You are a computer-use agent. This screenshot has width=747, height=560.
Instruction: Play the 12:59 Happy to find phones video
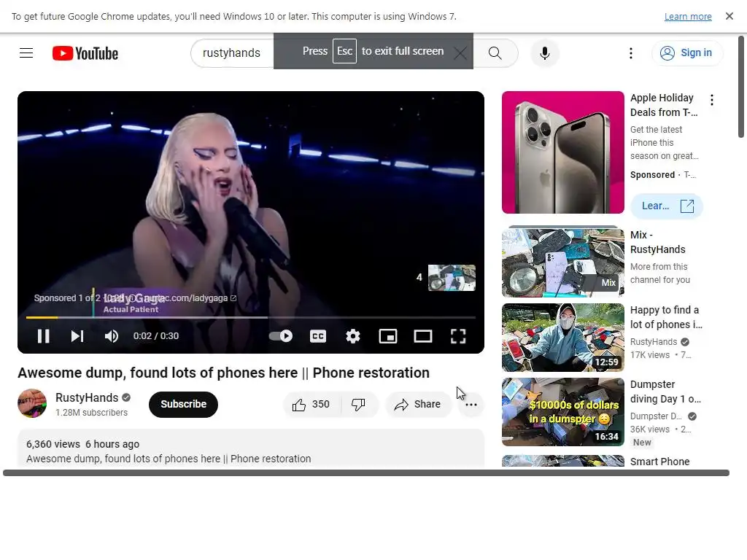[562, 338]
